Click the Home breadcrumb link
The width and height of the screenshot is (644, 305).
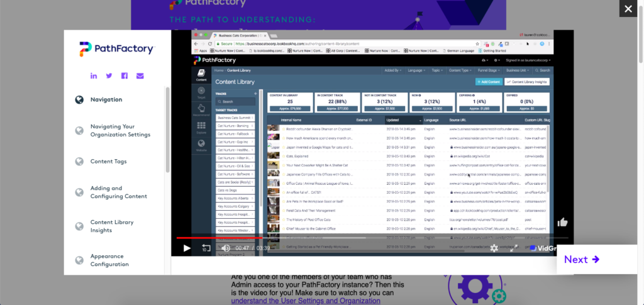(219, 70)
